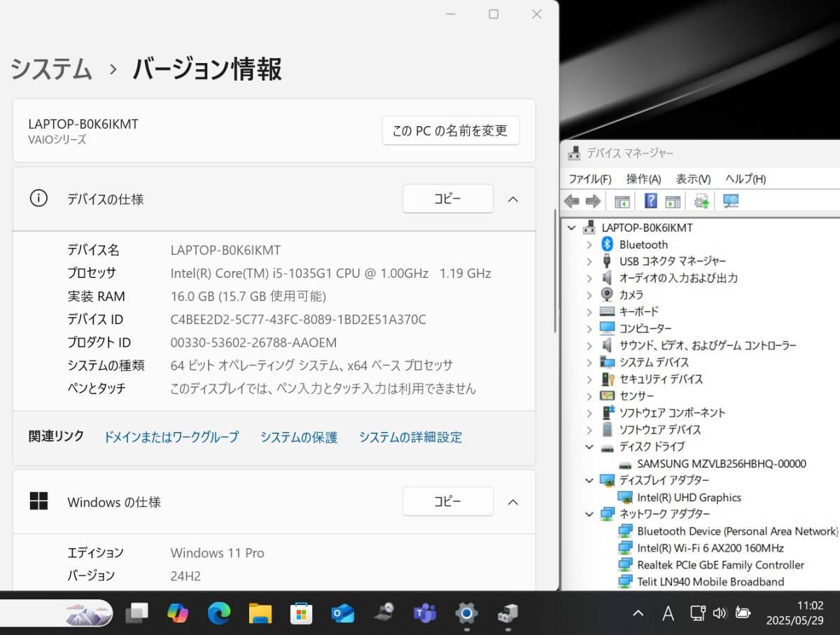Viewport: 840px width, 635px height.
Task: Collapse the LAPTOP-B0K6IKMT root node
Action: [572, 228]
